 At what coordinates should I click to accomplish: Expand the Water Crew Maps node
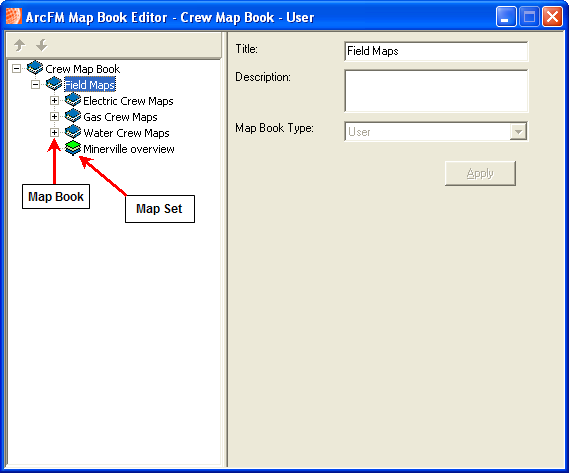pyautogui.click(x=54, y=132)
